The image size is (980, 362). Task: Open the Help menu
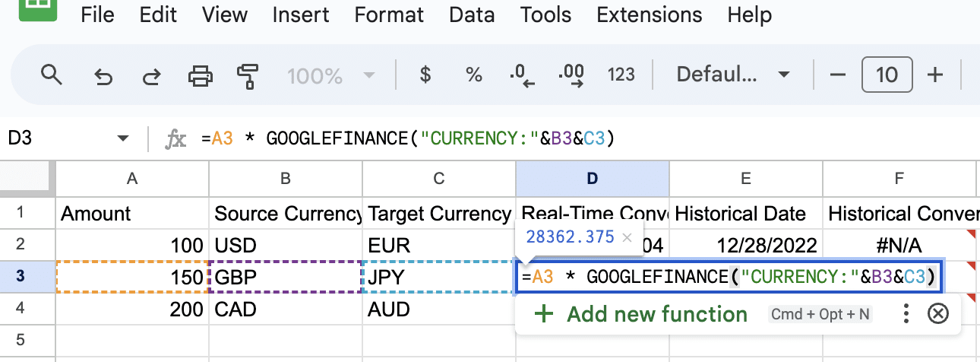pos(750,14)
